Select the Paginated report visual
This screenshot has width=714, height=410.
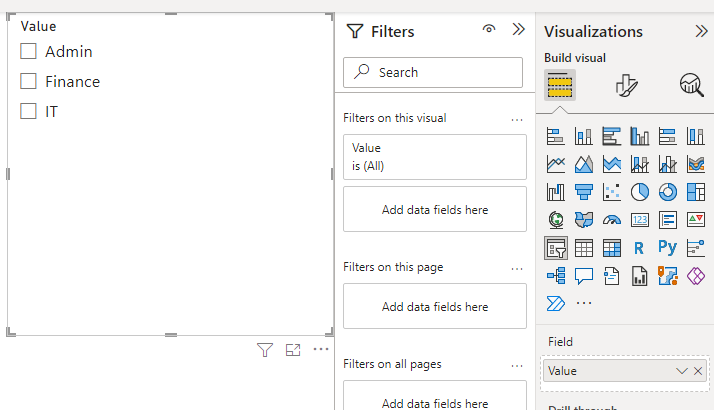[x=640, y=276]
